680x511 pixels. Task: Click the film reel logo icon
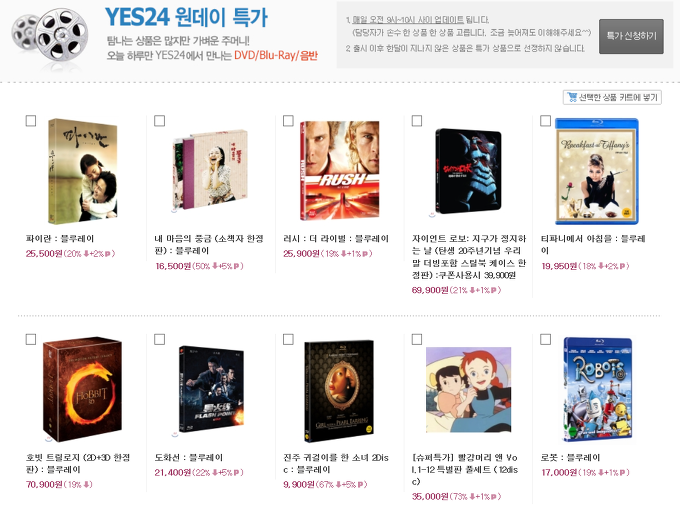pyautogui.click(x=50, y=36)
